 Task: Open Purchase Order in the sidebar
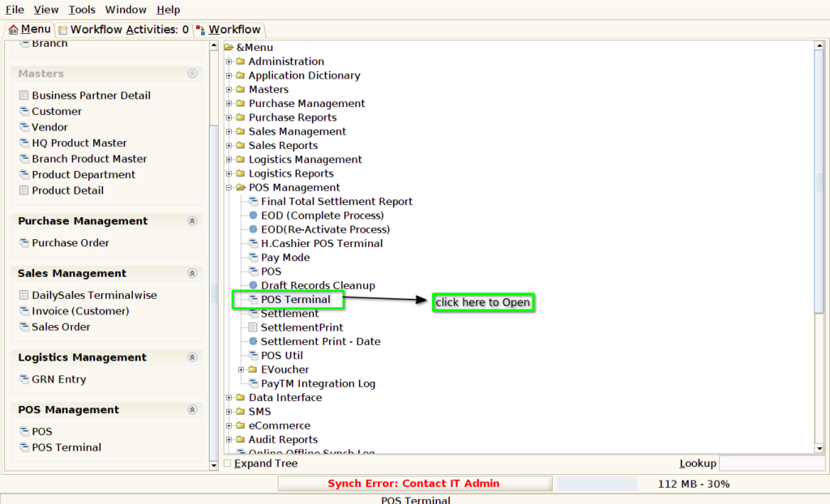pos(71,243)
